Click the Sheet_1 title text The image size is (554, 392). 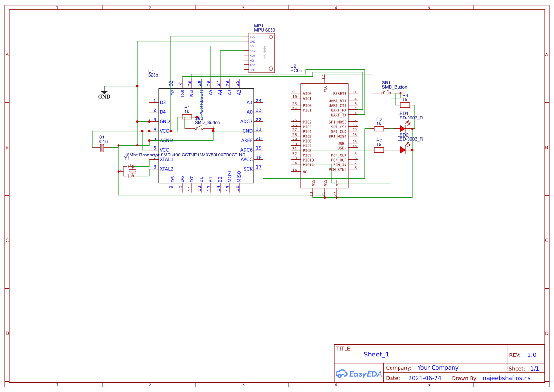point(376,354)
